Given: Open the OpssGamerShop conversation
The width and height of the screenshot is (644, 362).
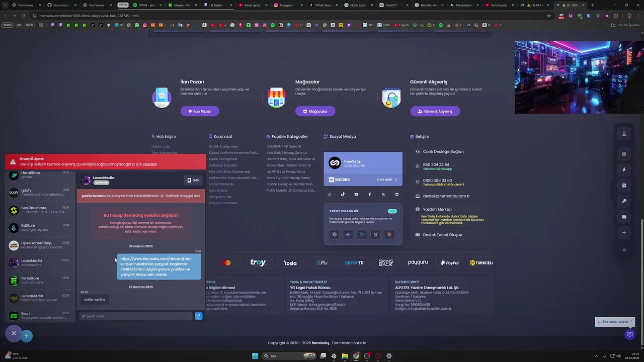Looking at the screenshot, I should 40,245.
